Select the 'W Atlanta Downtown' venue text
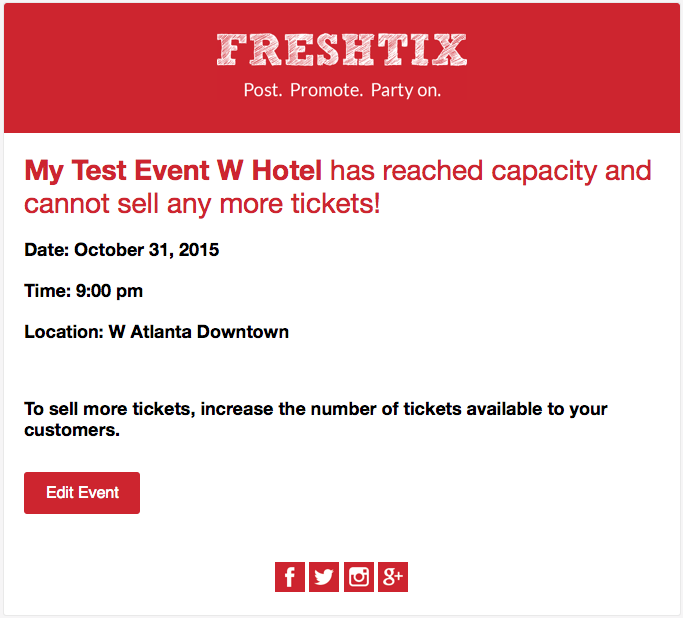 199,332
